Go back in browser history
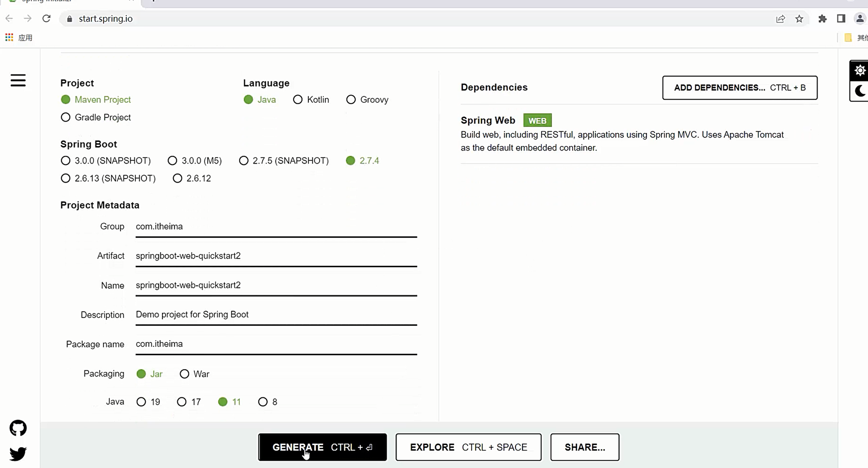 coord(9,19)
